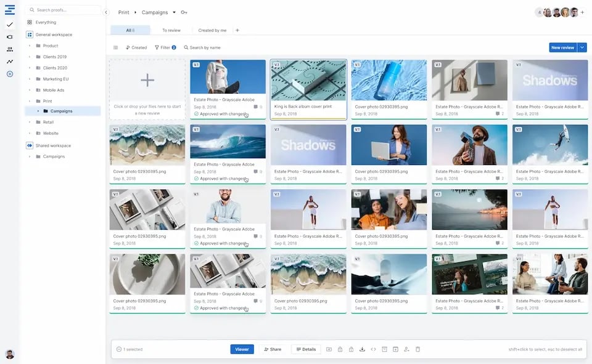Open the Campaigns breadcrumb dropdown arrow
592x364 pixels.
tap(174, 12)
